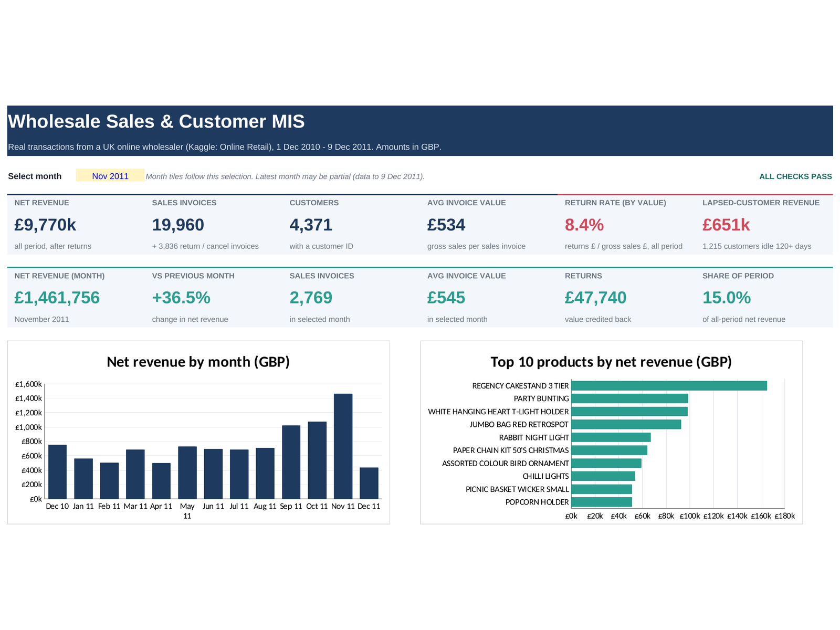The image size is (840, 630).
Task: Click the £1,461,756 monthly net revenue
Action: (57, 298)
